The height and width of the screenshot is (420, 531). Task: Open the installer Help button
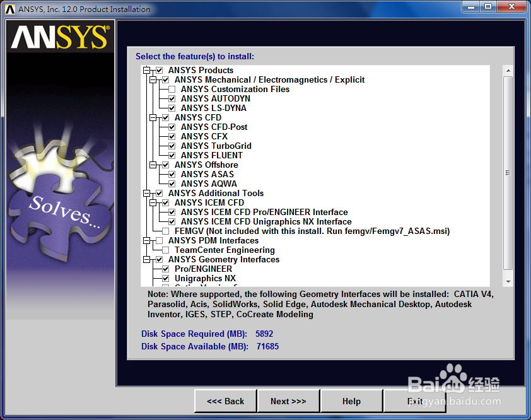click(x=351, y=401)
